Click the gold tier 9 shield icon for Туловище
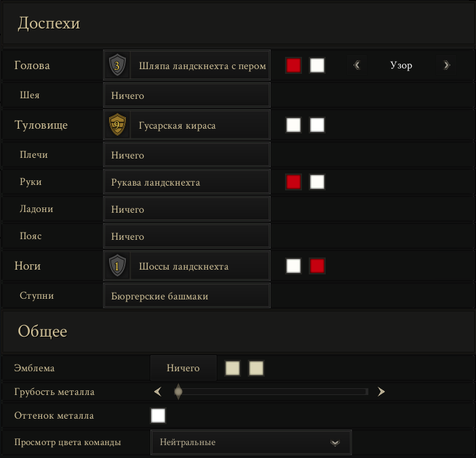 (117, 125)
